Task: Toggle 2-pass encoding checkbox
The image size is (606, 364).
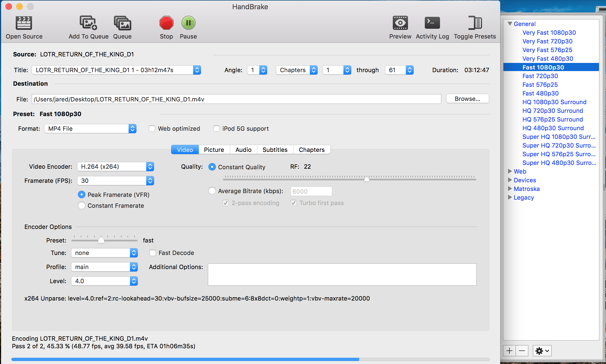Action: (226, 203)
